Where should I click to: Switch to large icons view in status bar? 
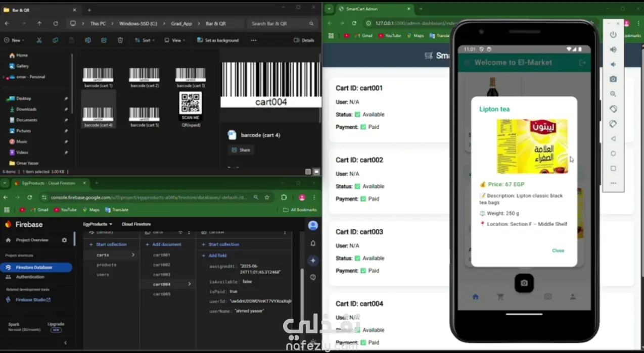click(316, 172)
